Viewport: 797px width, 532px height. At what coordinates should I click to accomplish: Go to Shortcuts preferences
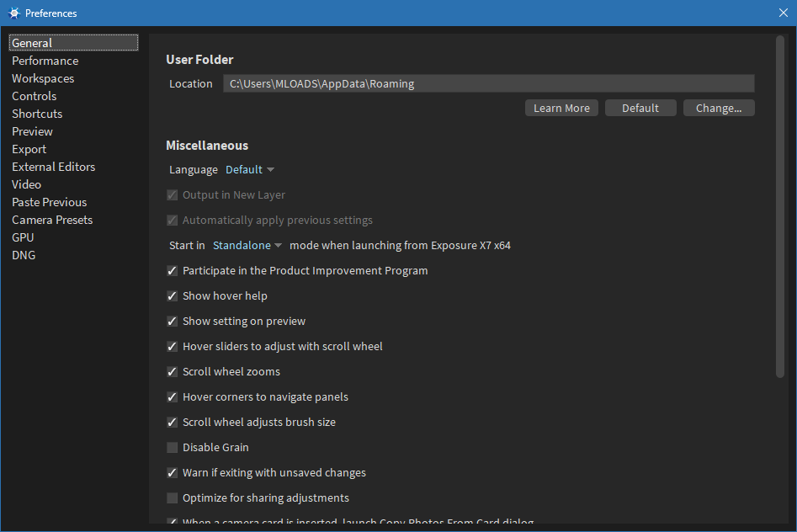(37, 114)
